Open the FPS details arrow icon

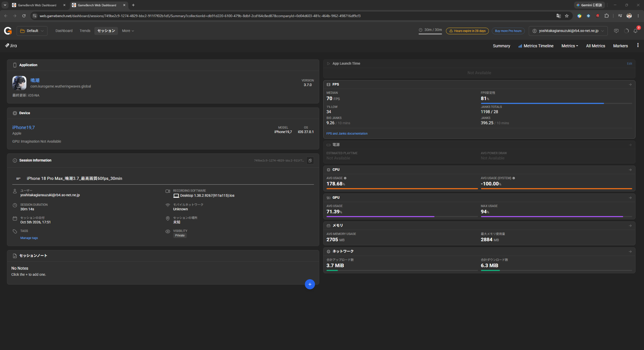pyautogui.click(x=630, y=85)
